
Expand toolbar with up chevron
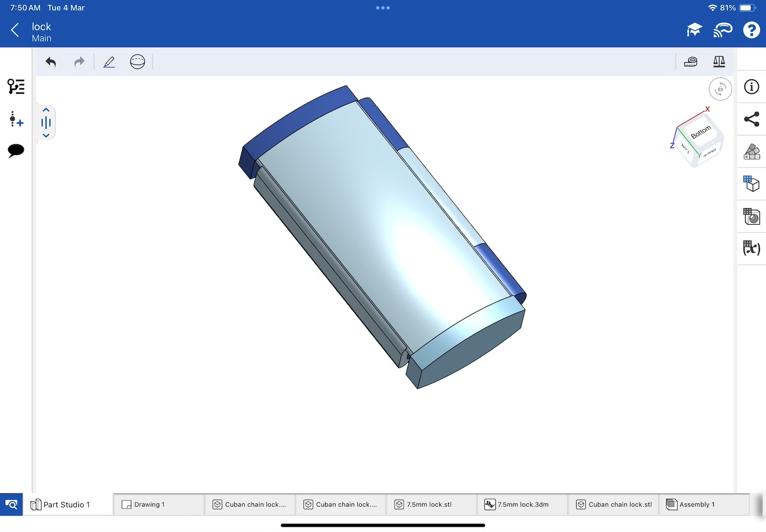coord(46,110)
